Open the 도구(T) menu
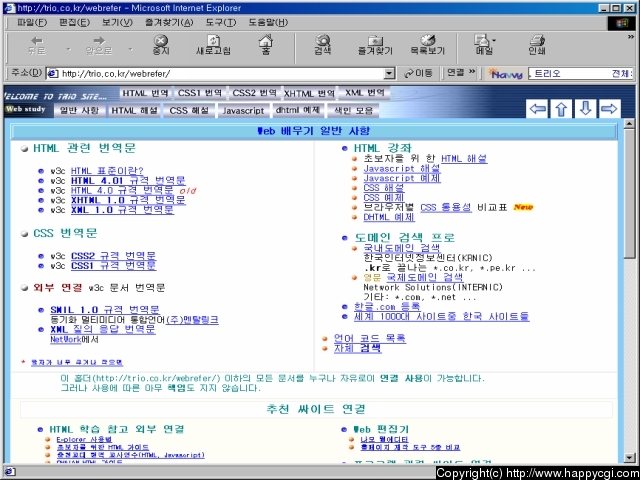 [220, 22]
